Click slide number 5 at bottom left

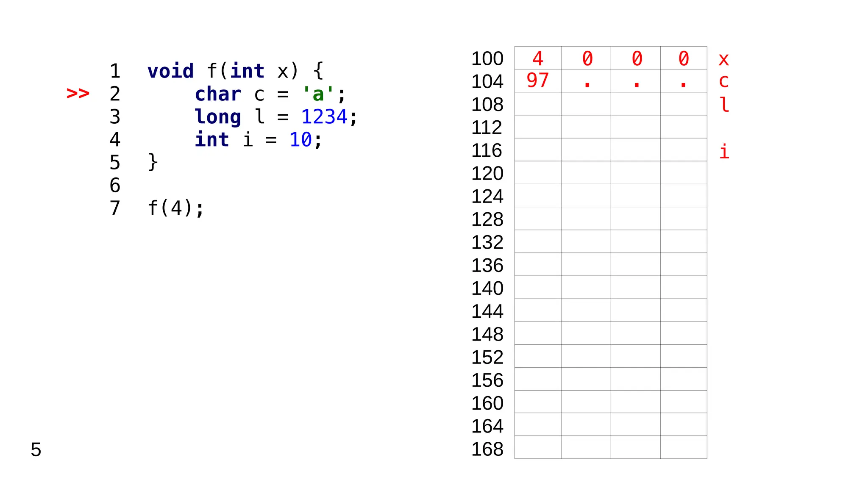(x=36, y=449)
